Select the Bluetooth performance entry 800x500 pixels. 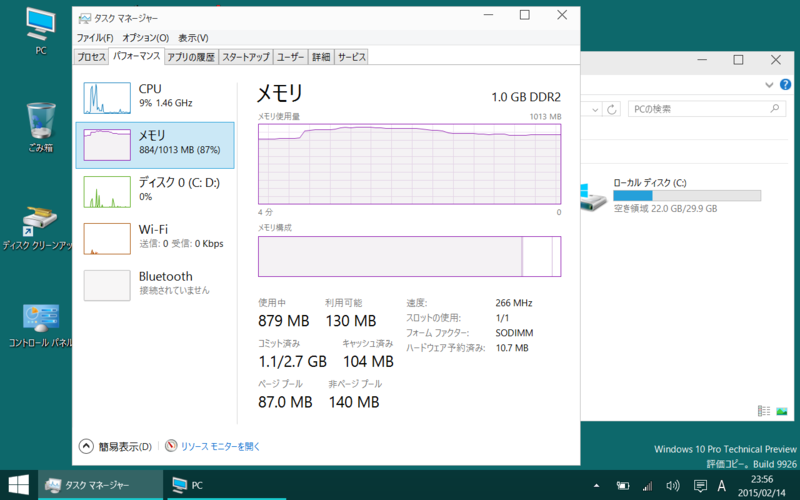[x=155, y=286]
